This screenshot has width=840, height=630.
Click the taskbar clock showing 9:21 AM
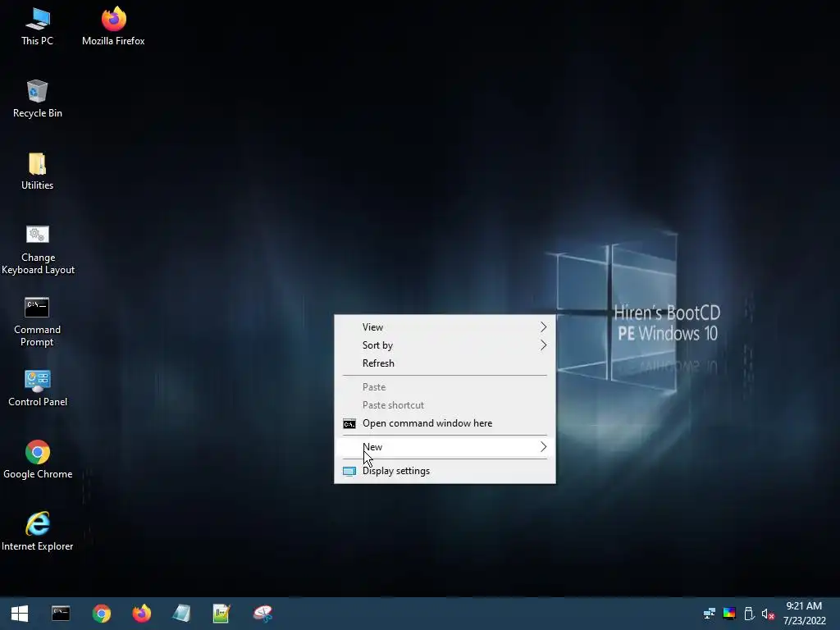(x=804, y=606)
